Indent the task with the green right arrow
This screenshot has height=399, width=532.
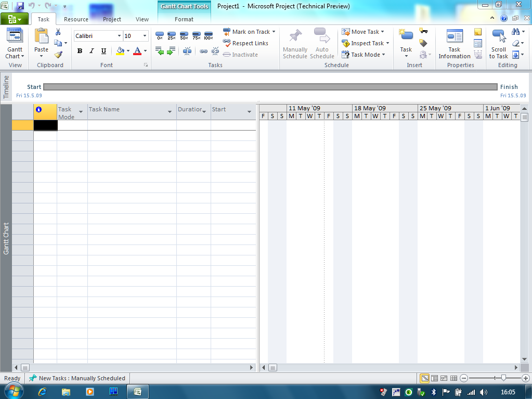[171, 51]
